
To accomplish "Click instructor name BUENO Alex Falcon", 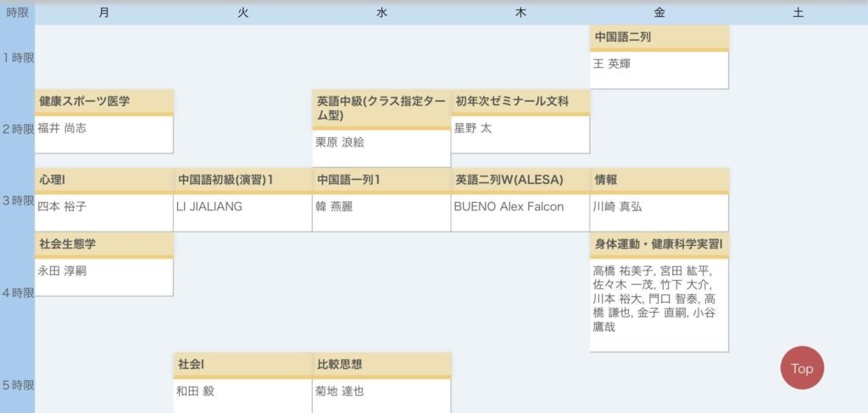I will click(509, 207).
